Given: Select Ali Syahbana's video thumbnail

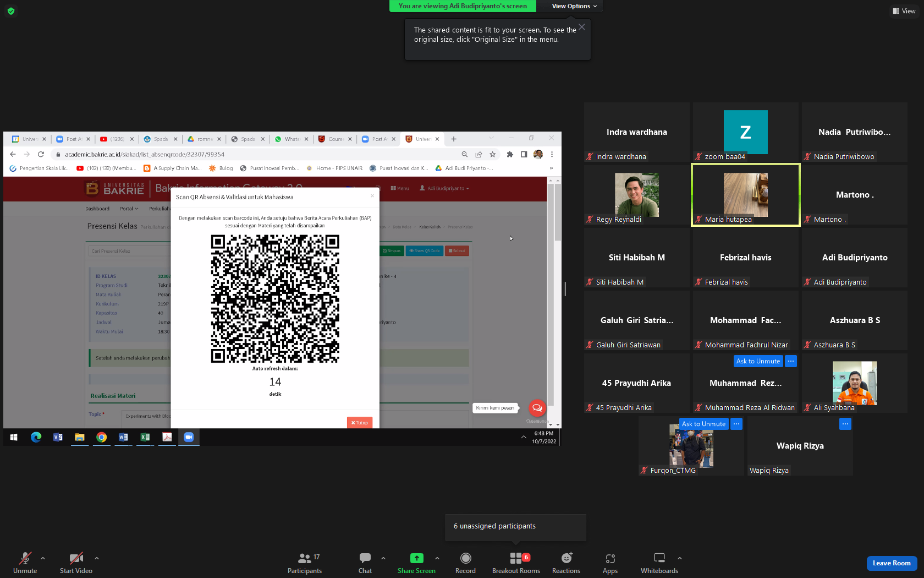Looking at the screenshot, I should pyautogui.click(x=854, y=383).
